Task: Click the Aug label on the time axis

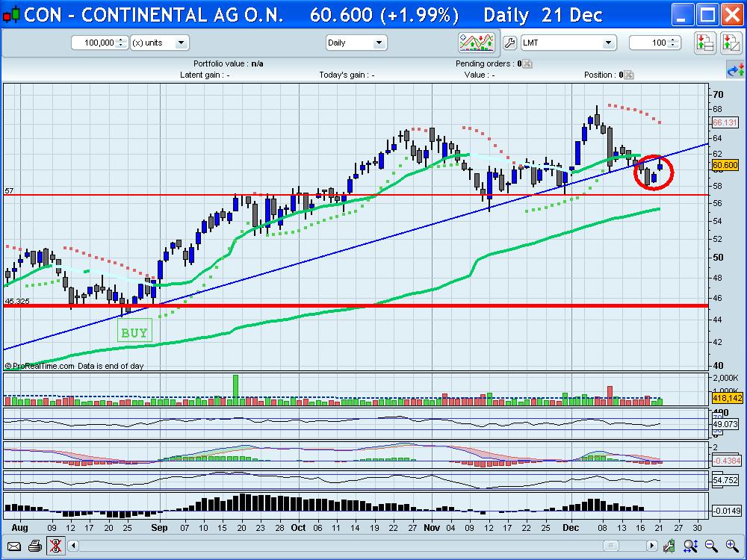Action: 19,528
